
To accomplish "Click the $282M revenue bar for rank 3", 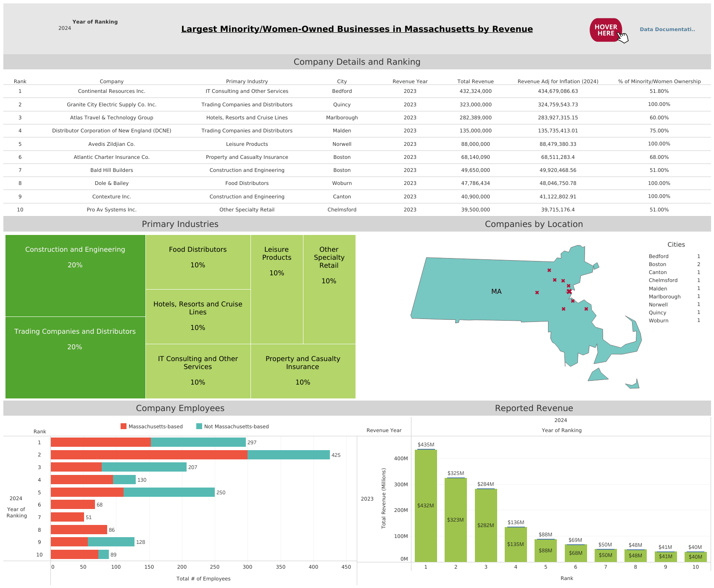I will [x=486, y=525].
